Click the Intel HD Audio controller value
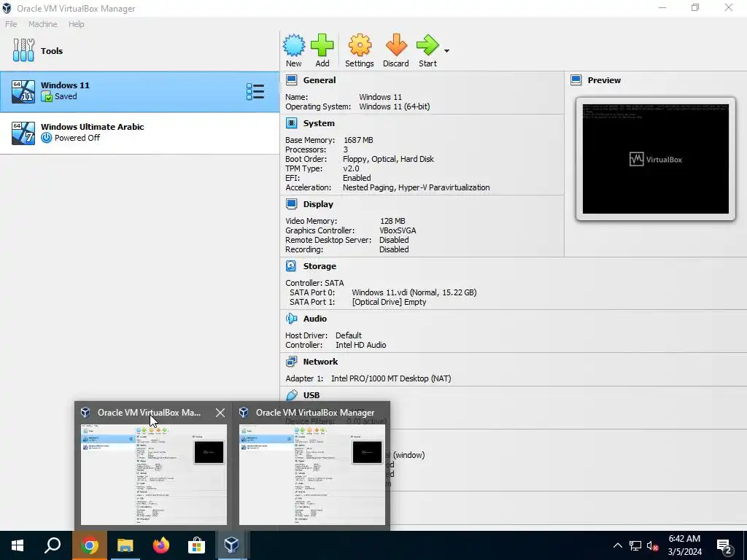The image size is (747, 560). pyautogui.click(x=360, y=345)
